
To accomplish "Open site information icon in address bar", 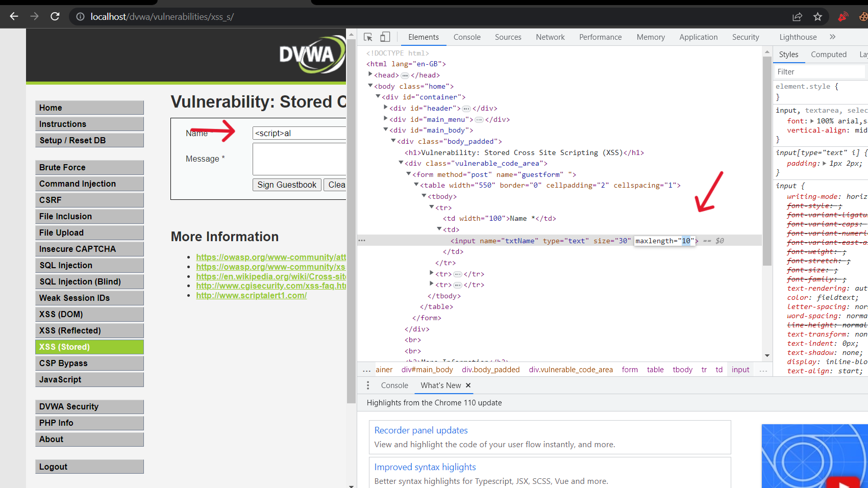I will point(80,16).
